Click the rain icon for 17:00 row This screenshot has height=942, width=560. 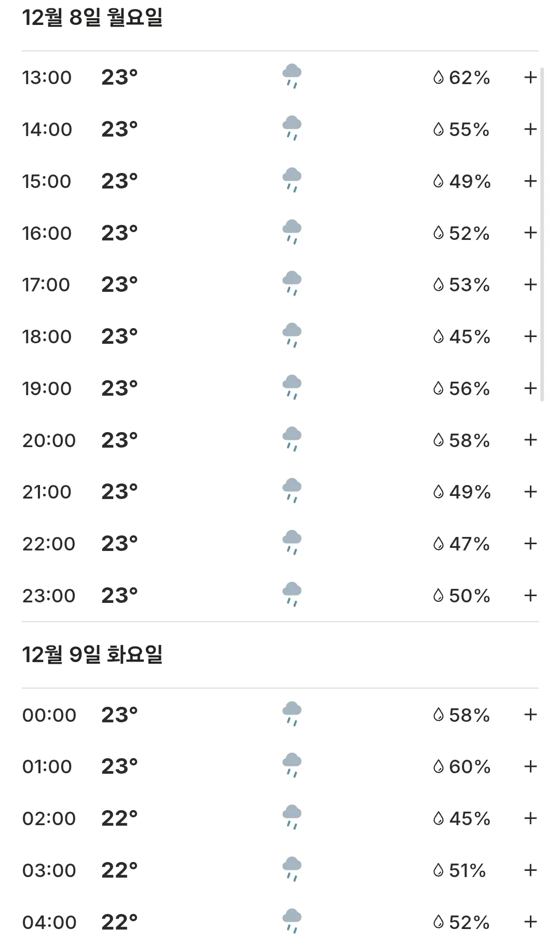click(x=292, y=284)
